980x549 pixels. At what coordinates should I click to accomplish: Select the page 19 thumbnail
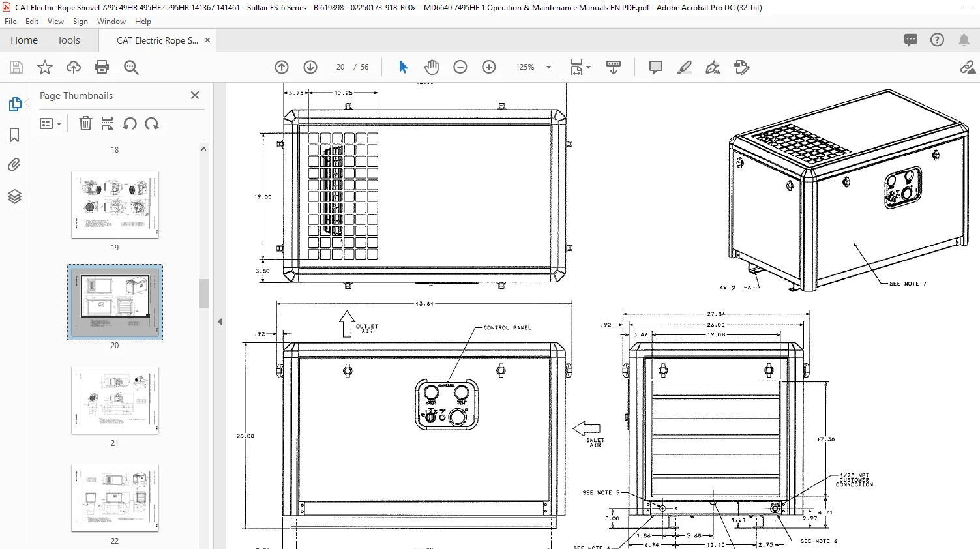tap(115, 205)
